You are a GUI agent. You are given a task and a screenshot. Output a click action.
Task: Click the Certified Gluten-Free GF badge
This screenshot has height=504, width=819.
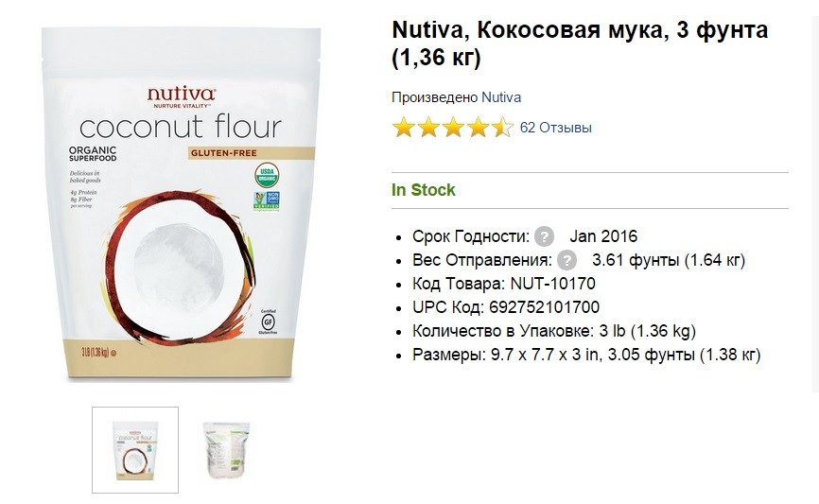[268, 322]
